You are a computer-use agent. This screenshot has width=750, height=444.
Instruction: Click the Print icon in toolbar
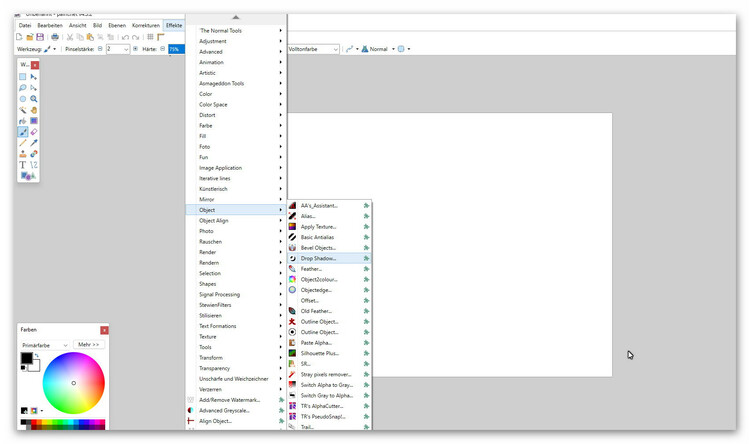tap(55, 37)
